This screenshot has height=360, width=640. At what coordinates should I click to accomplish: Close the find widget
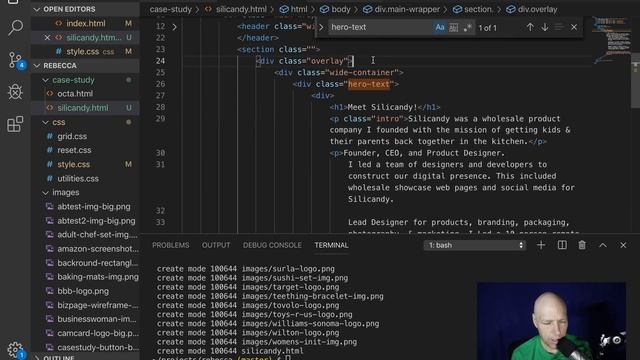(x=574, y=27)
